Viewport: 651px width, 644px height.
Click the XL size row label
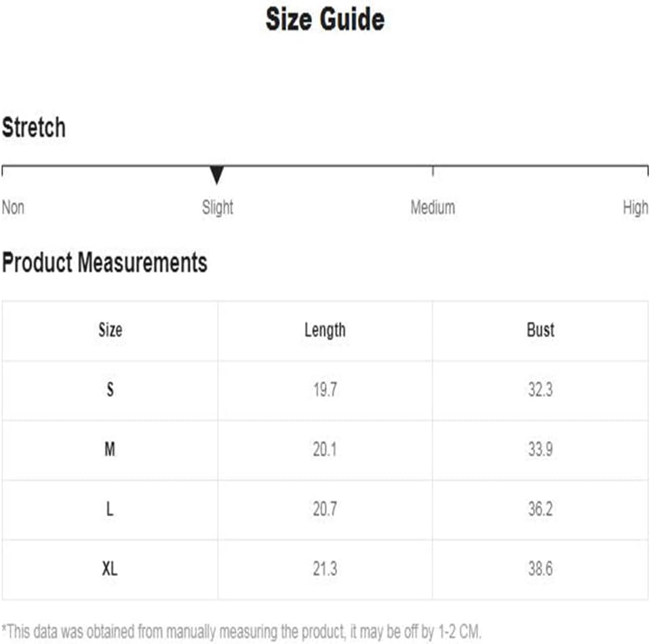110,569
